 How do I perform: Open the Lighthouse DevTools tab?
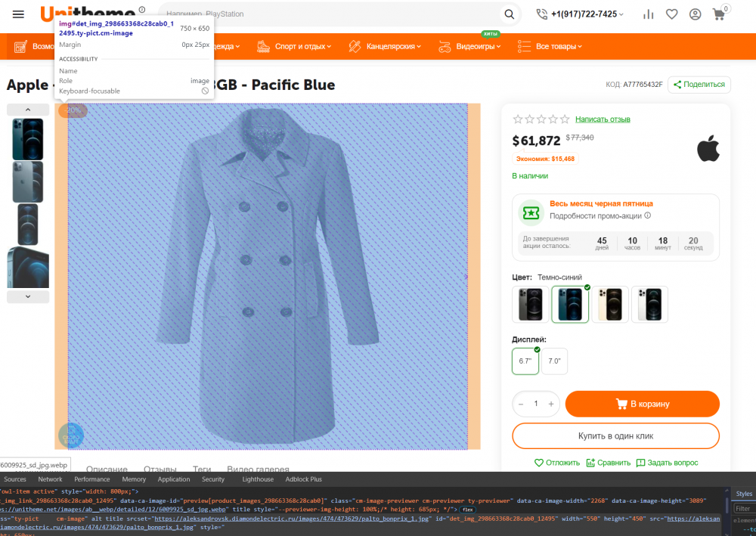258,479
